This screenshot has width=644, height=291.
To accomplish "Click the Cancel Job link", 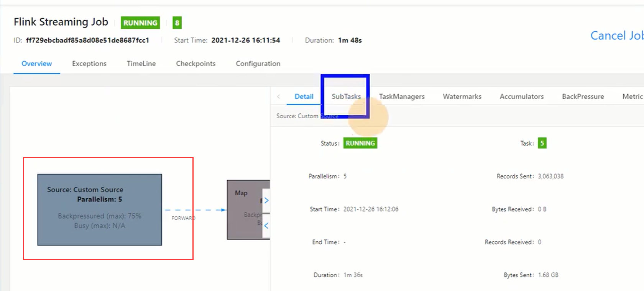I will [617, 36].
